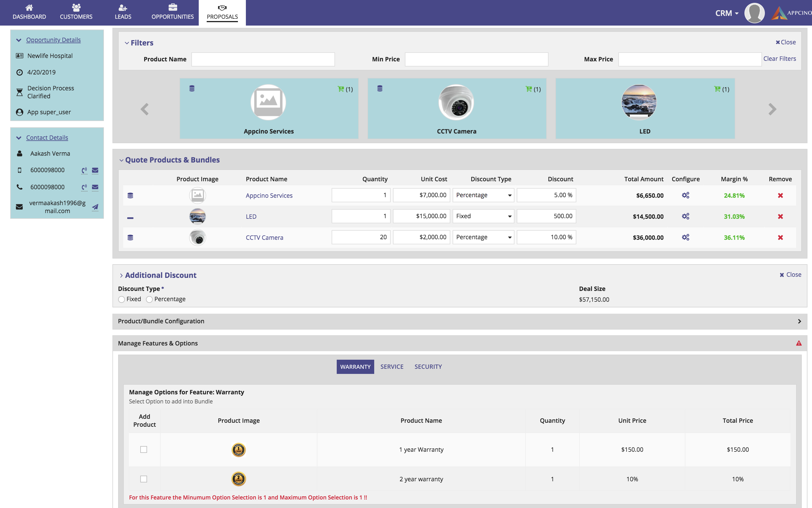Click the configure gears icon for LED row
Screen dimensions: 812x508
tap(685, 216)
